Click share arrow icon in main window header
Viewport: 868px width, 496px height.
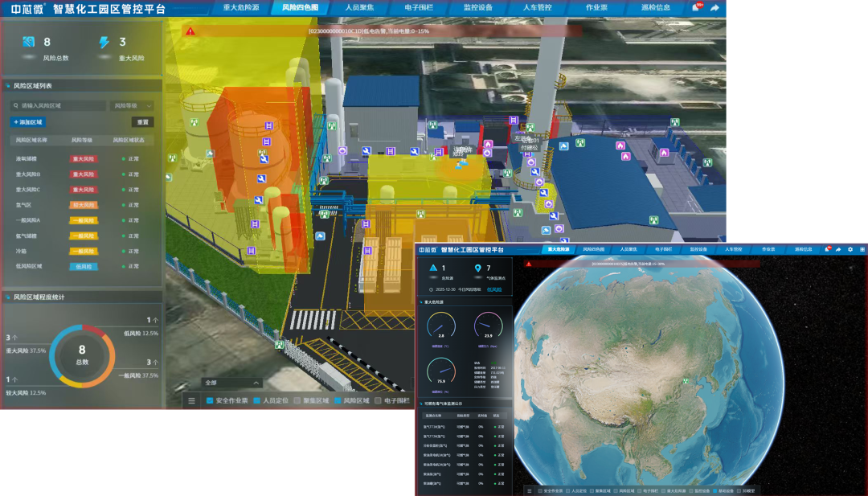(714, 8)
